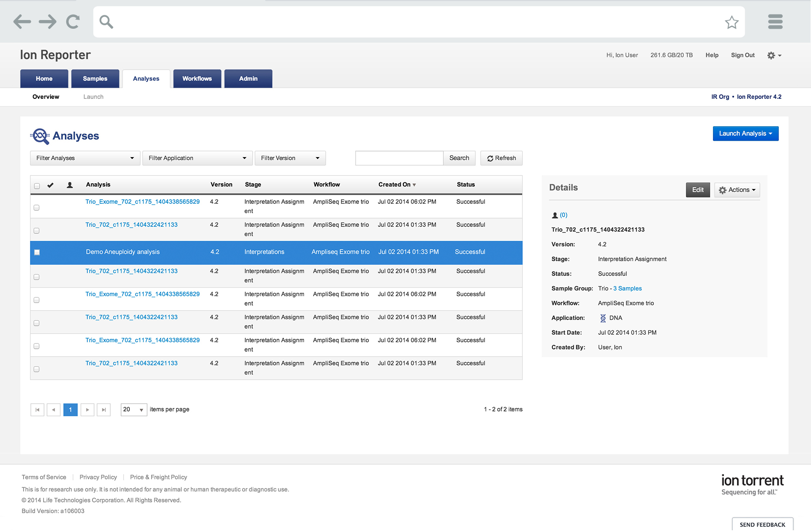Expand the Launch Analysis dropdown button
The height and width of the screenshot is (532, 811).
click(x=745, y=134)
